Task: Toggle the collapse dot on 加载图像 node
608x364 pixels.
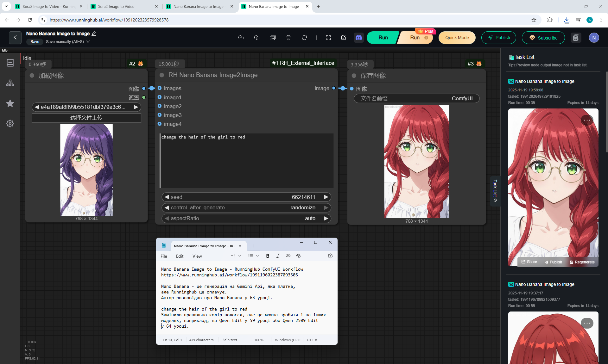Action: click(32, 76)
